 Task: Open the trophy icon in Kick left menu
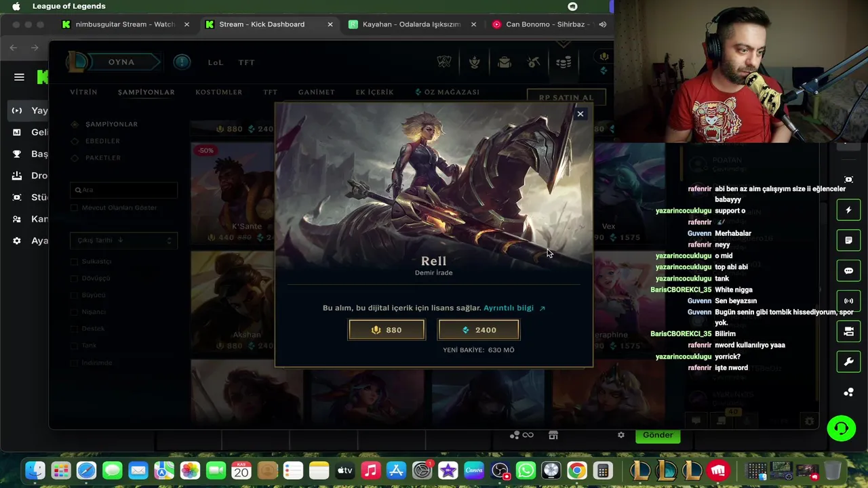click(x=17, y=154)
